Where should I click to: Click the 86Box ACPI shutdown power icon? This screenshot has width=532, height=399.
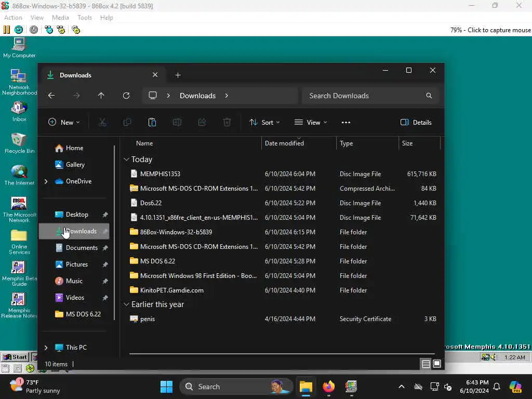[x=34, y=30]
